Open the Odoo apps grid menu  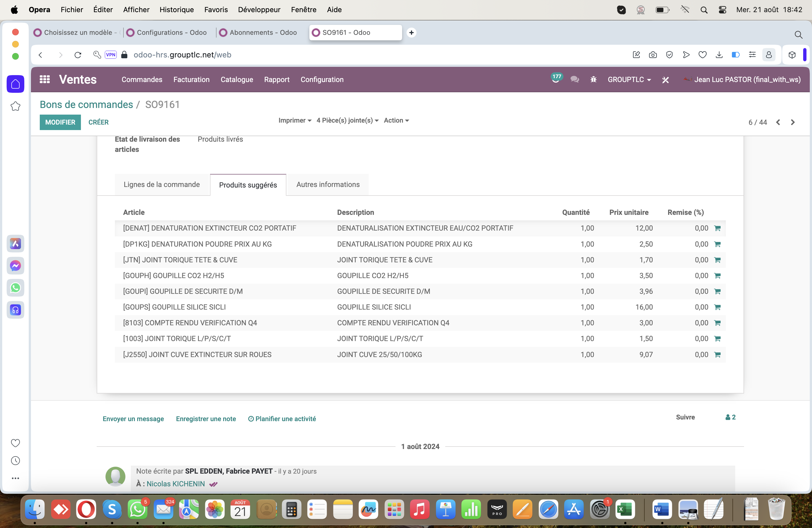(45, 80)
